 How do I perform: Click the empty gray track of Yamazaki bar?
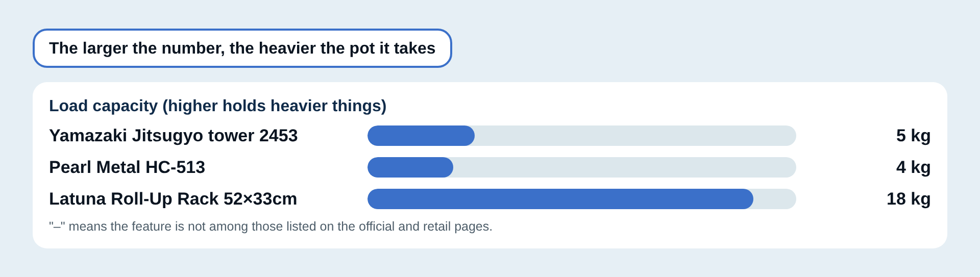tap(635, 136)
